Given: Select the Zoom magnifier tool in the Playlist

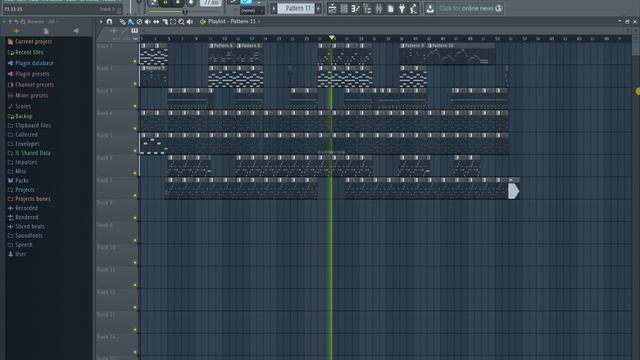Looking at the screenshot, I should [181, 22].
